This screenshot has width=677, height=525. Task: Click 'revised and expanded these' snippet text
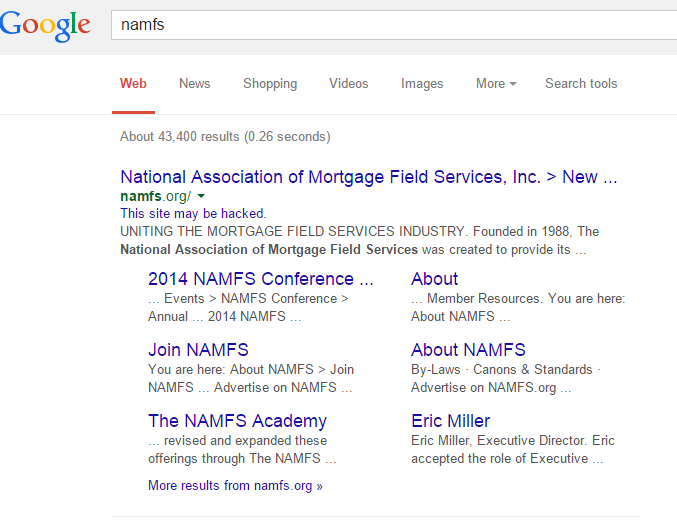[x=245, y=440]
